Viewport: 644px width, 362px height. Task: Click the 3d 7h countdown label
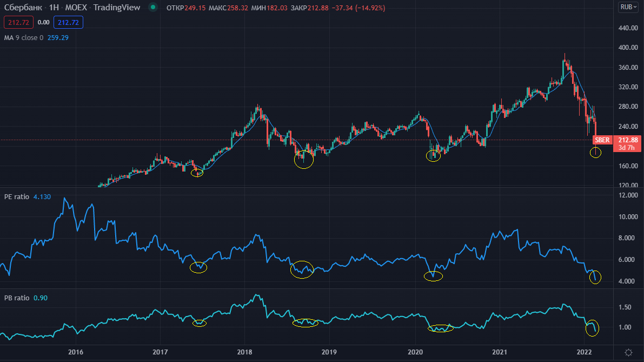coord(627,148)
